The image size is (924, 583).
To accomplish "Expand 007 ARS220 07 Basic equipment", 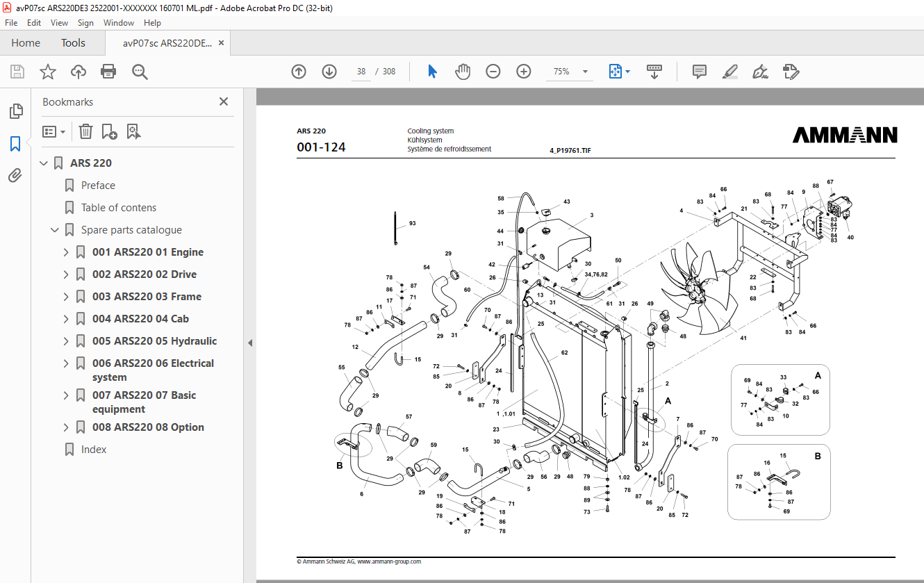I will click(x=66, y=395).
